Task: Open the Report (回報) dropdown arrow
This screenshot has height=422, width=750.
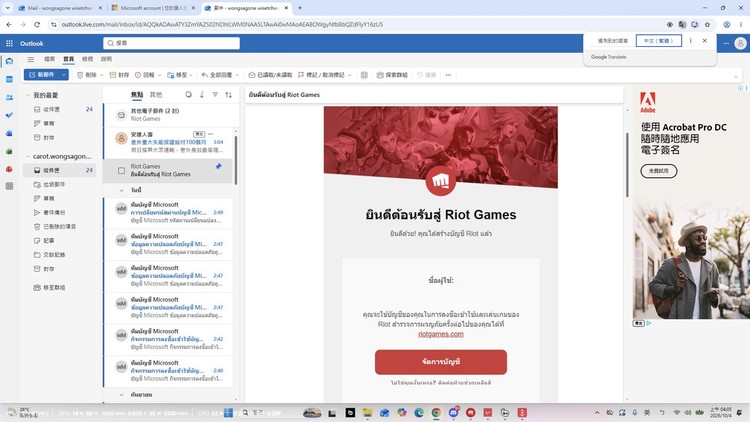Action: point(159,75)
